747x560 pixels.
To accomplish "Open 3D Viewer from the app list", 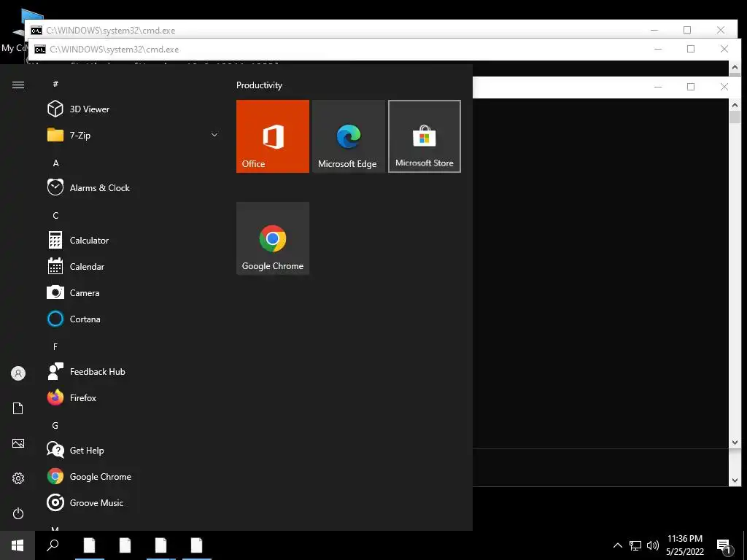I will point(133,109).
